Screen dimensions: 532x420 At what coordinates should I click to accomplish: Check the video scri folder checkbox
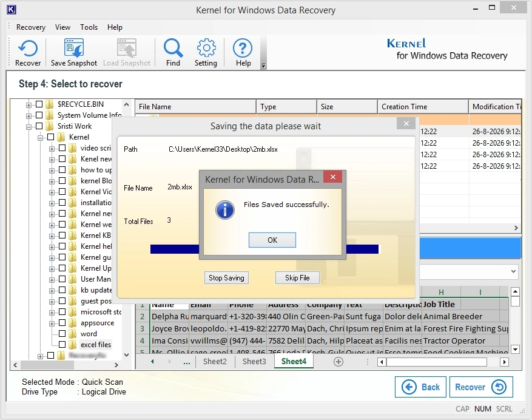pos(62,147)
